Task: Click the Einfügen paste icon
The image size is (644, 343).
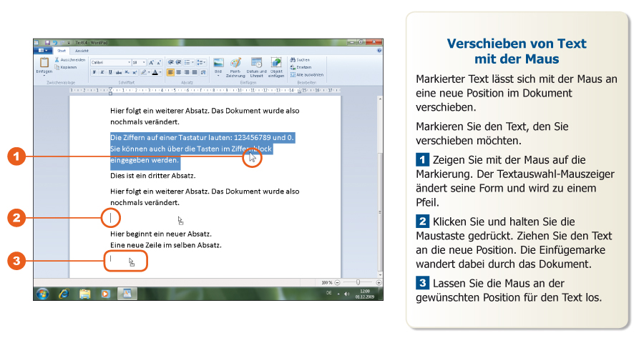Action: click(44, 64)
